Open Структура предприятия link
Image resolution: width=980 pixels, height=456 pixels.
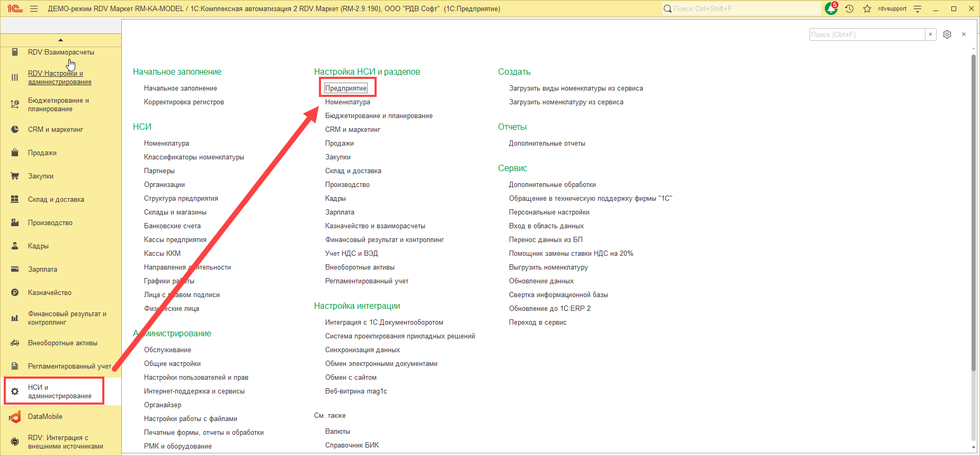click(x=181, y=198)
